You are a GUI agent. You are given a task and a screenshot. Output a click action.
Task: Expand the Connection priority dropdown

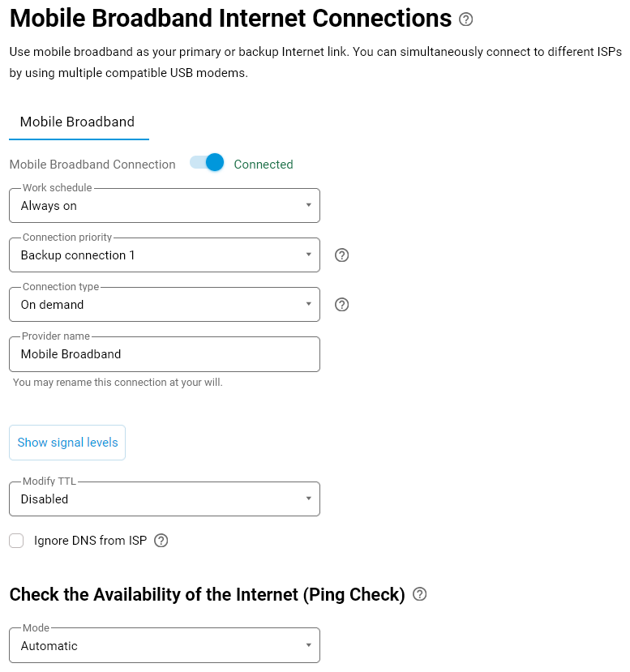(x=165, y=255)
